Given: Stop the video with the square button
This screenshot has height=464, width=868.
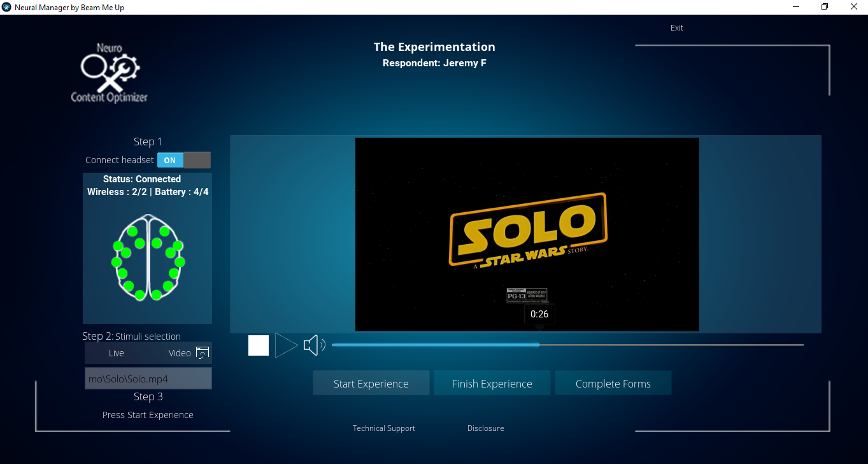Looking at the screenshot, I should coord(259,345).
